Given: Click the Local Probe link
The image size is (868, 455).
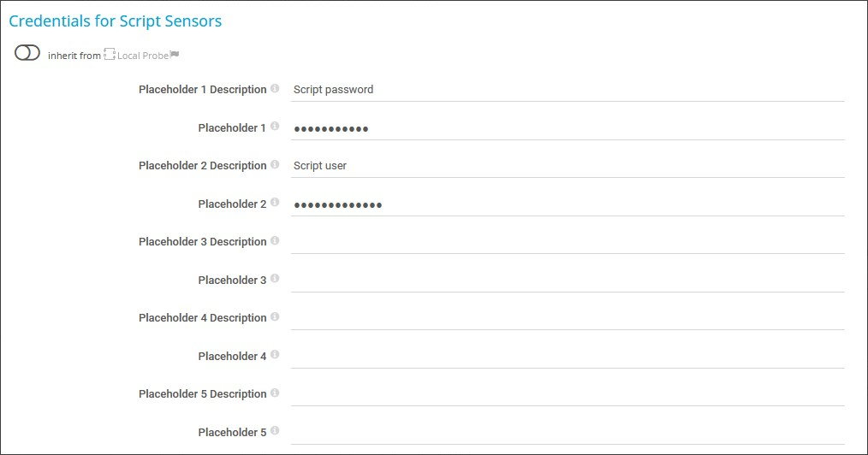Looking at the screenshot, I should point(142,56).
